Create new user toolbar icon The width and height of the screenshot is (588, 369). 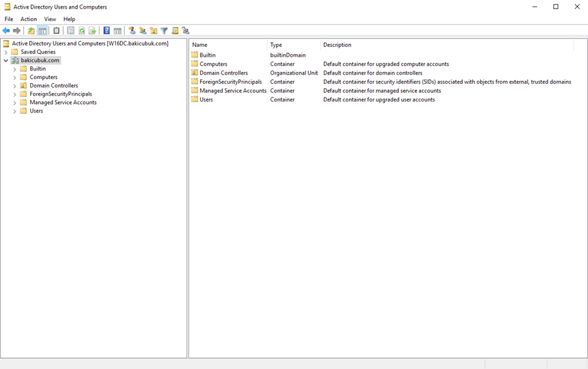132,31
